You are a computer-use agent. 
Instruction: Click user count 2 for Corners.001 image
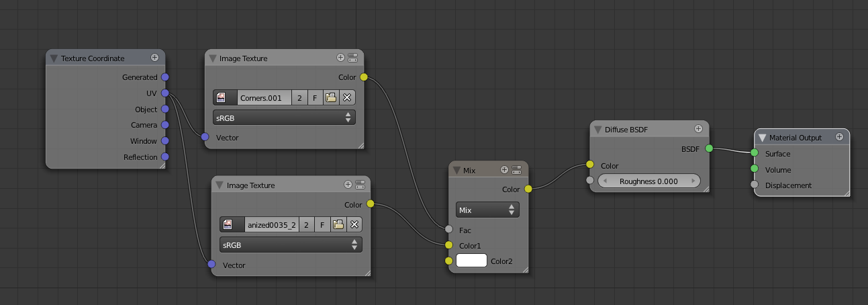299,97
